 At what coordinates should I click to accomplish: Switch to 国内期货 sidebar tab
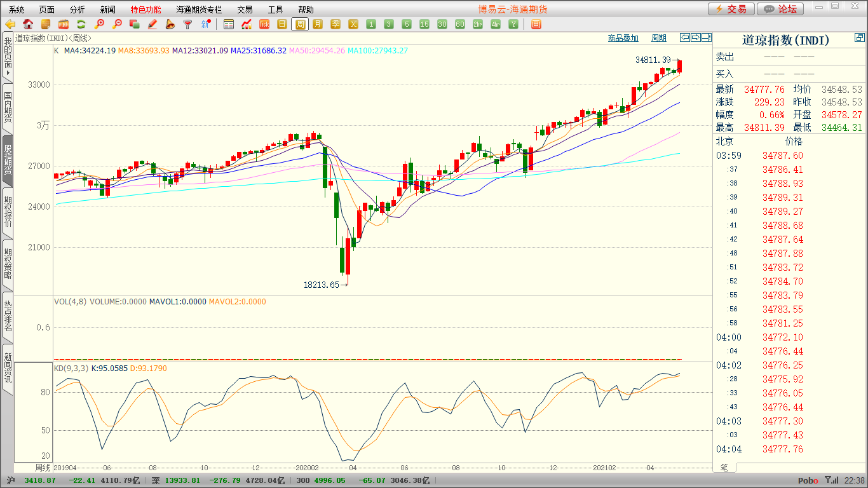[x=7, y=107]
